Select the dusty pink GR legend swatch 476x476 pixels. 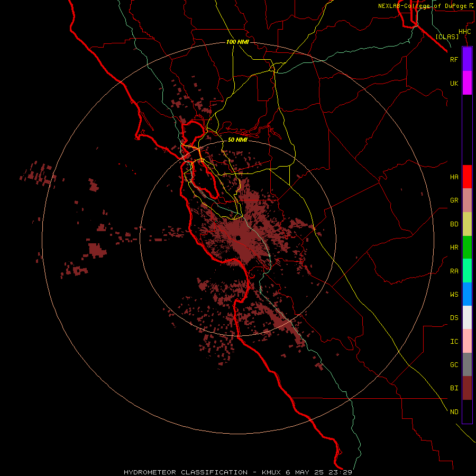coord(467,200)
